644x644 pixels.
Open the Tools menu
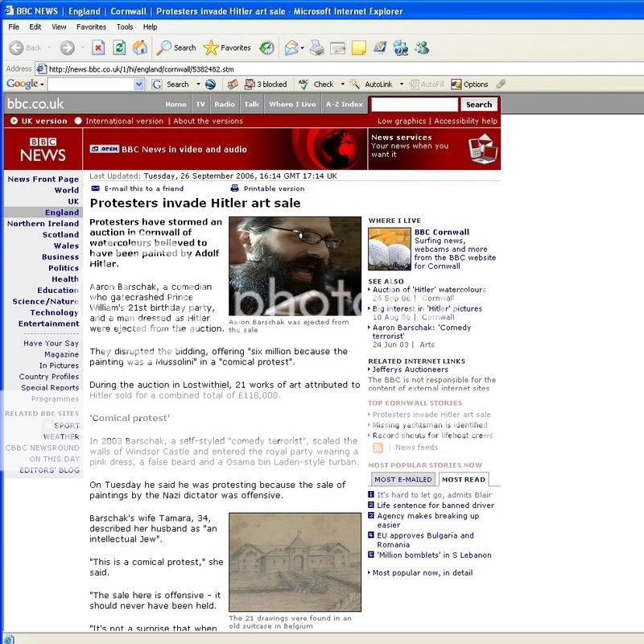125,27
